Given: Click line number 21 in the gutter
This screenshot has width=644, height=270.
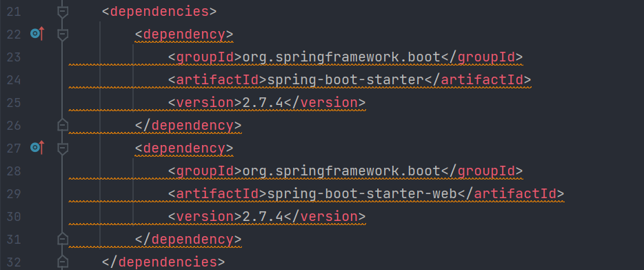Looking at the screenshot, I should [14, 12].
